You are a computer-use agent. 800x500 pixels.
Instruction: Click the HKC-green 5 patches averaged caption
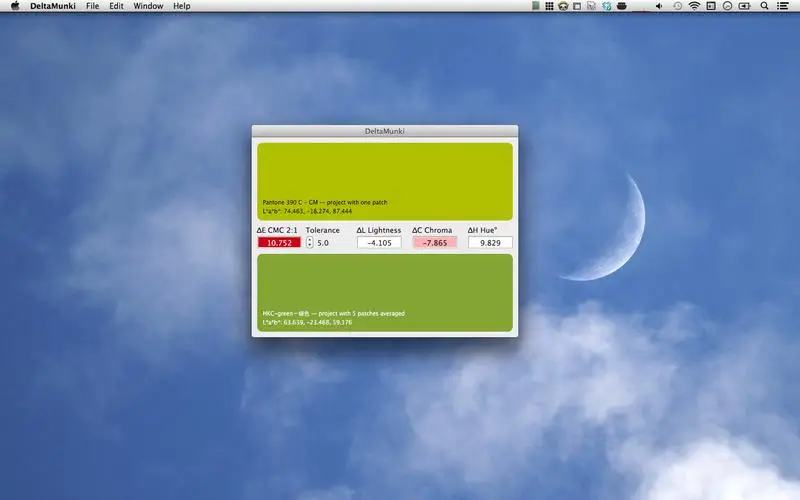click(x=334, y=314)
